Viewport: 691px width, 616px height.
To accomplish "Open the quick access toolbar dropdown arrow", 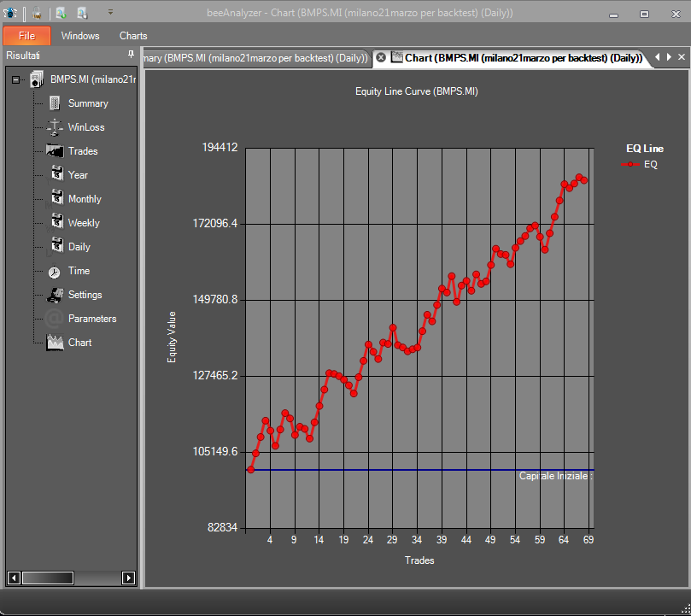I will (x=111, y=12).
